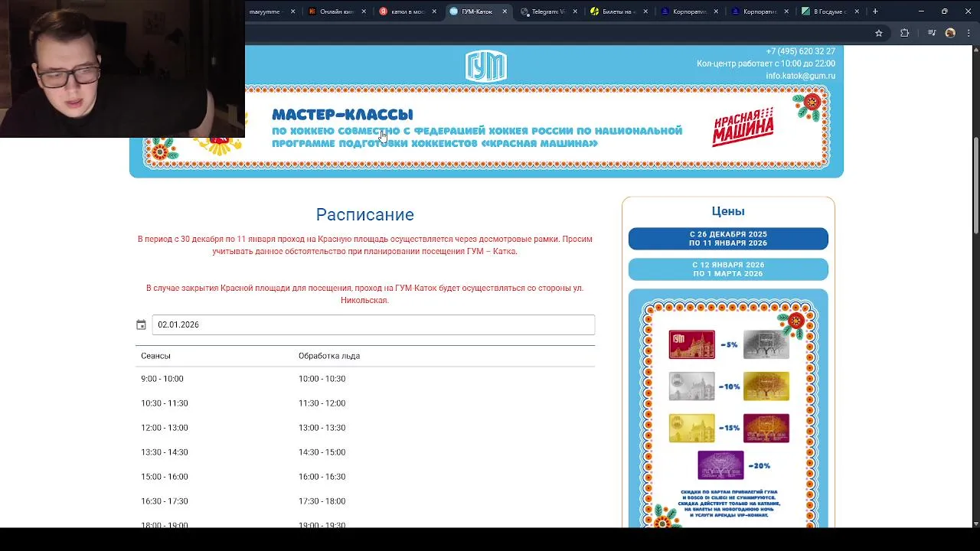
Task: Click the info.katok@gum.ru email address
Action: [800, 76]
